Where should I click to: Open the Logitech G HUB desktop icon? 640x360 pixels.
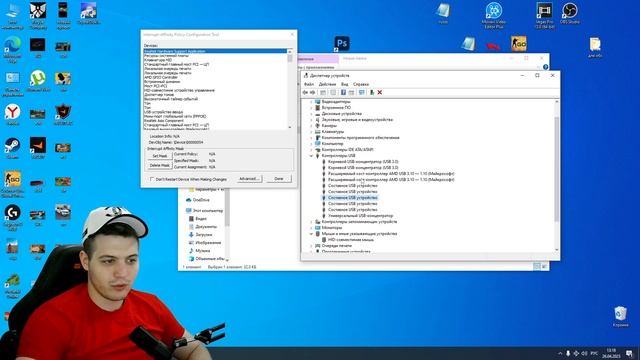pos(13,217)
